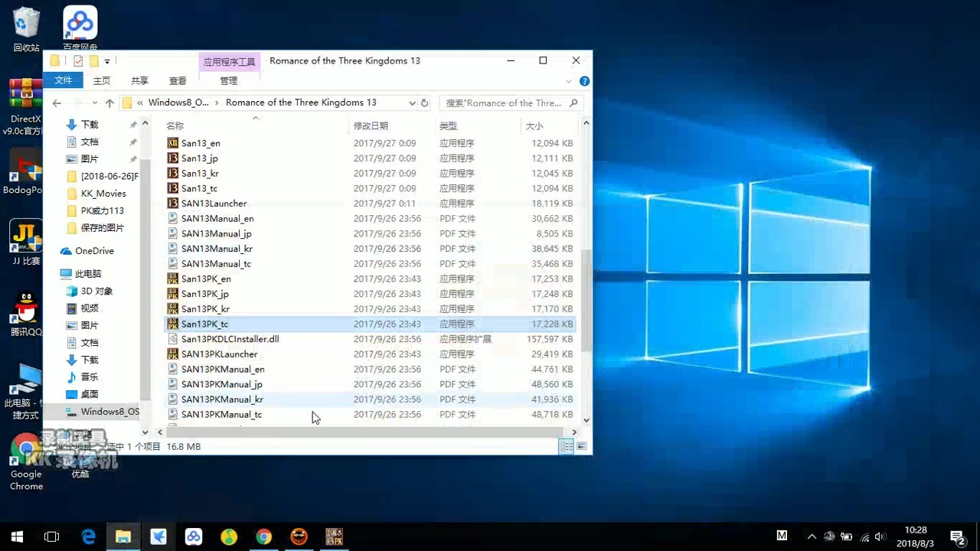Open the Google Chrome desktop shortcut

pyautogui.click(x=26, y=463)
